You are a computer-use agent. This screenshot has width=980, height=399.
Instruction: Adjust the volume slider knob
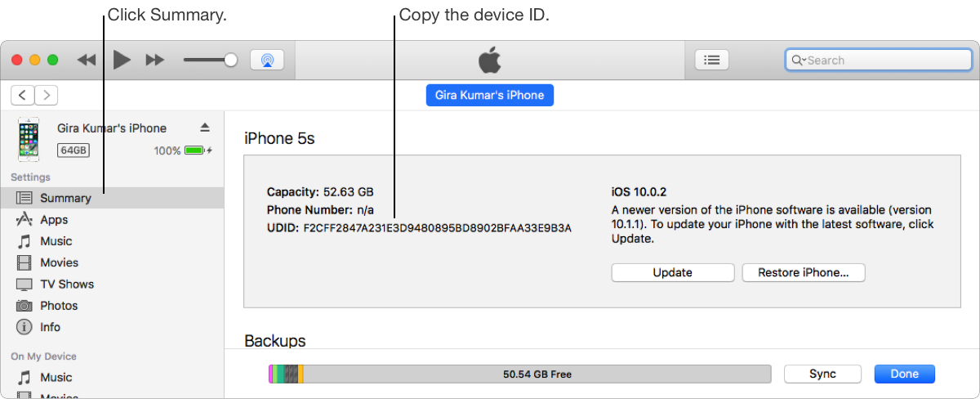coord(231,60)
